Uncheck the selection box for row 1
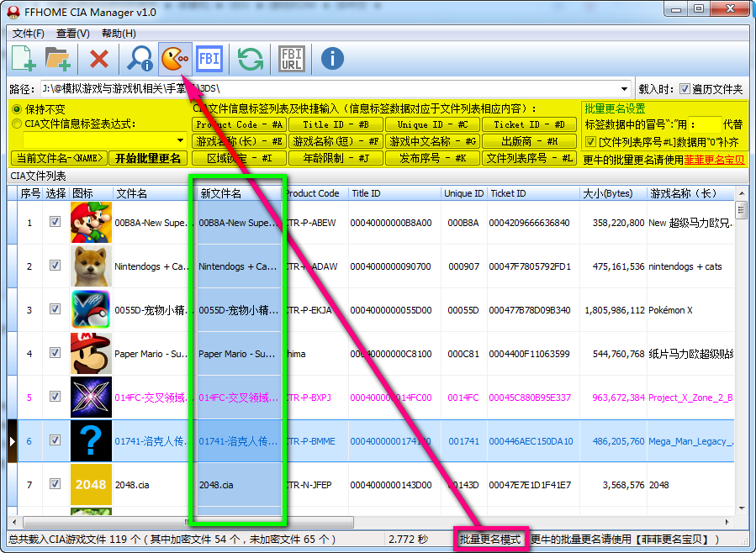 55,222
